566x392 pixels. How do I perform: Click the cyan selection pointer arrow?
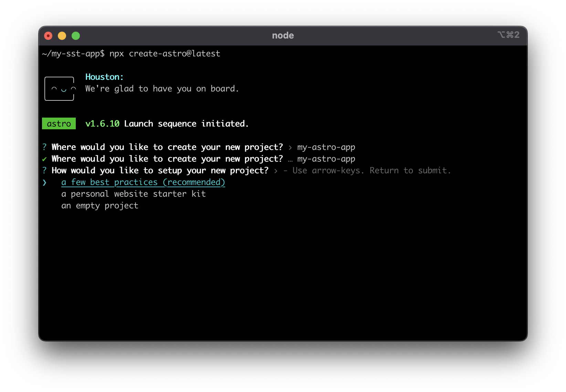44,183
